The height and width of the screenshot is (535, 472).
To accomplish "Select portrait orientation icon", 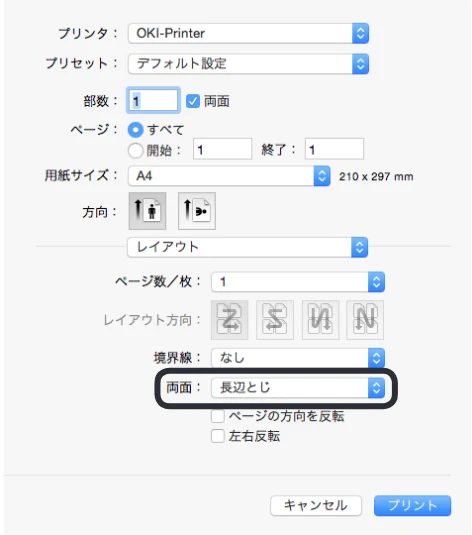I will click(x=147, y=211).
